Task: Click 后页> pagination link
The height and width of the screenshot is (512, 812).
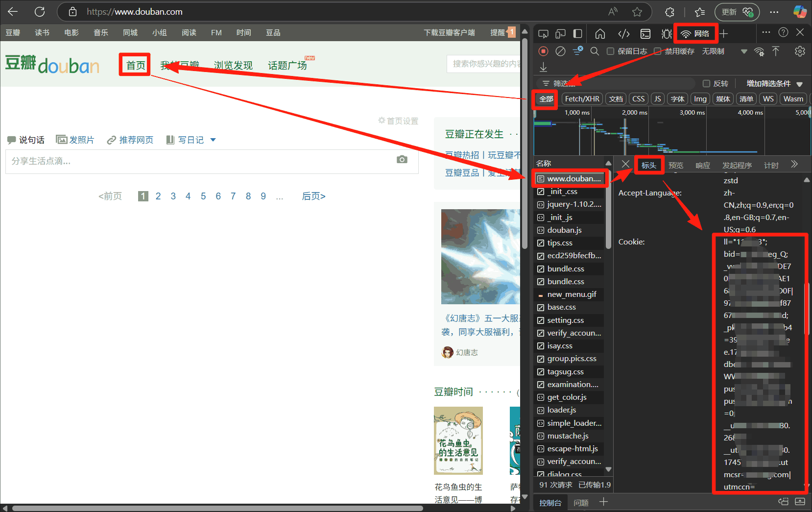Action: [x=313, y=196]
